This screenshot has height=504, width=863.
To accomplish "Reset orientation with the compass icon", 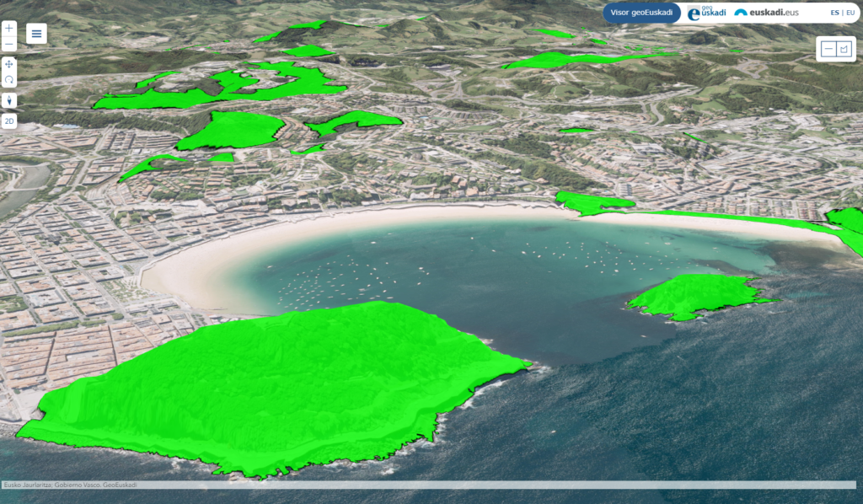I will coord(8,100).
